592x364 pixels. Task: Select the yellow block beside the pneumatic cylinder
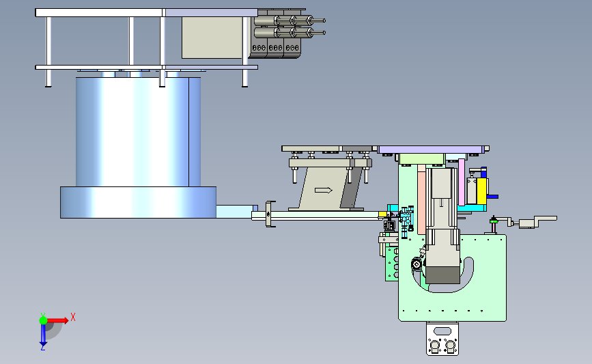[481, 191]
